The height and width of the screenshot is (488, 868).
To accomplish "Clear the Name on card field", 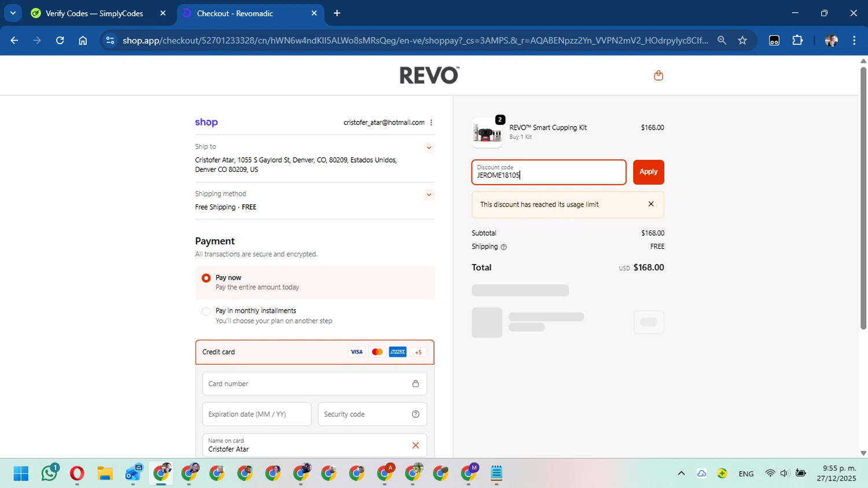I will pyautogui.click(x=415, y=445).
